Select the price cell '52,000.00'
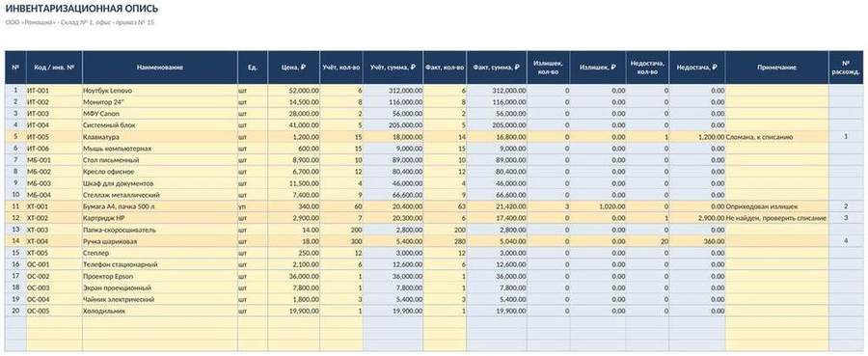The image size is (868, 356). pos(294,91)
